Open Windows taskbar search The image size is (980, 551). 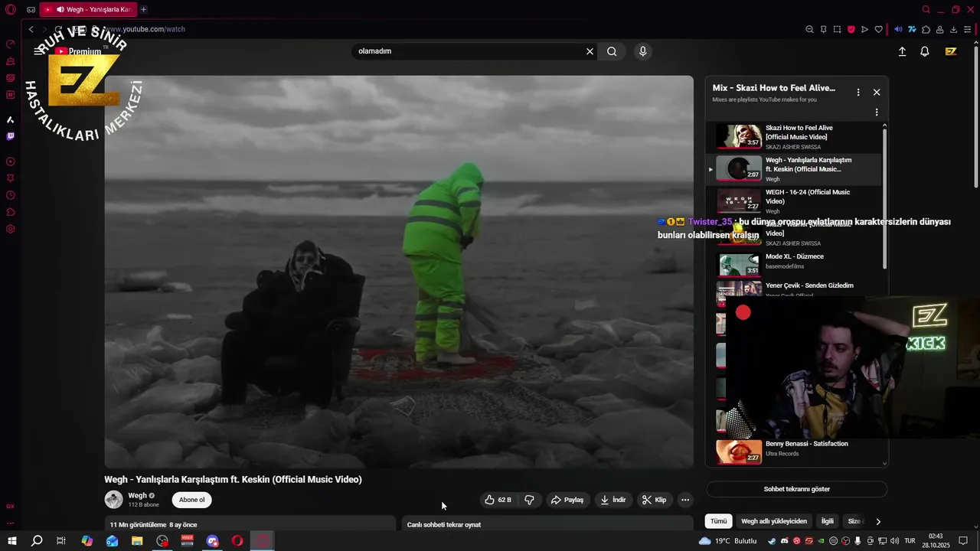coord(36,541)
